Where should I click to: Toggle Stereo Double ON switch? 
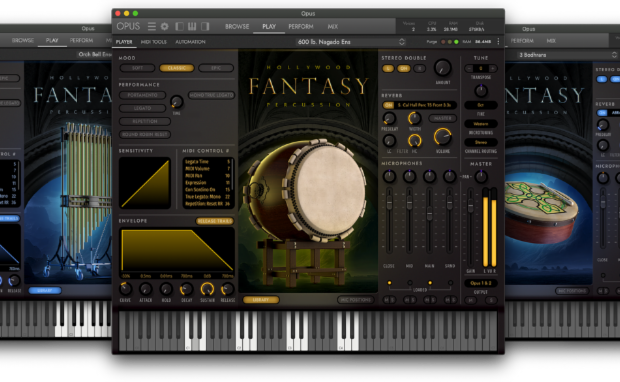(x=403, y=68)
